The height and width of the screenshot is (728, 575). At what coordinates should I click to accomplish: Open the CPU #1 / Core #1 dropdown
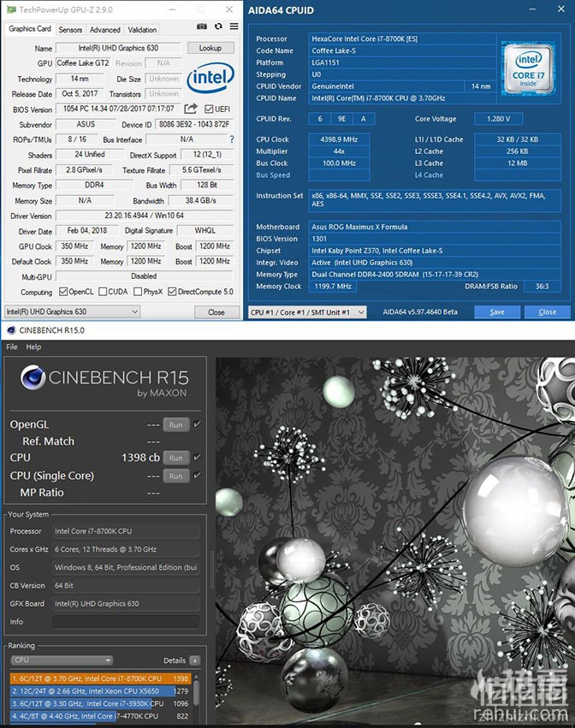307,312
